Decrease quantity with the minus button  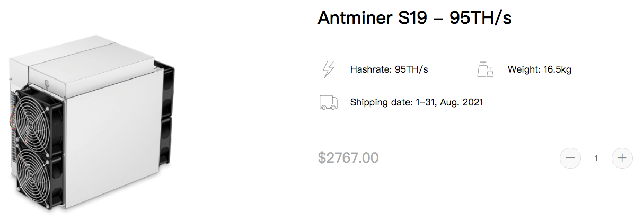(570, 158)
